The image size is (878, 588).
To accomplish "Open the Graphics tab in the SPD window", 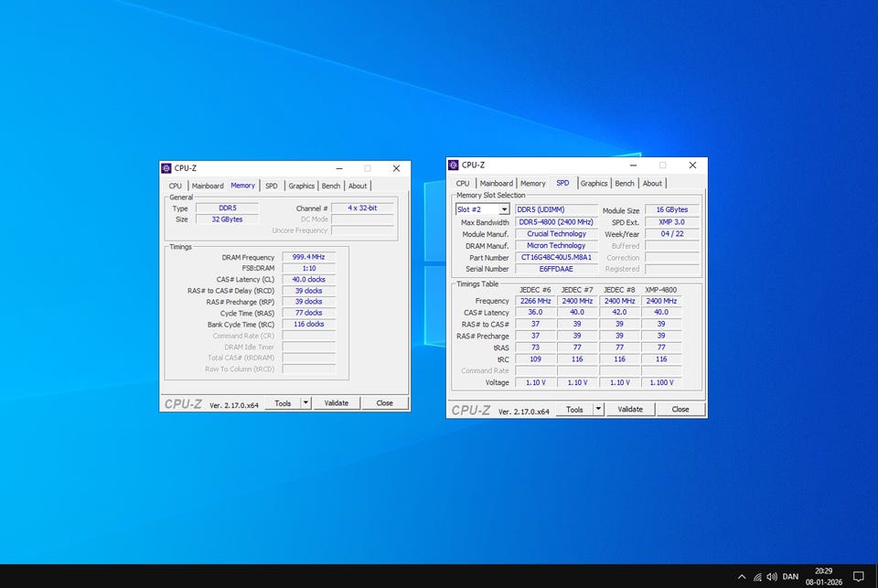I will pyautogui.click(x=594, y=183).
